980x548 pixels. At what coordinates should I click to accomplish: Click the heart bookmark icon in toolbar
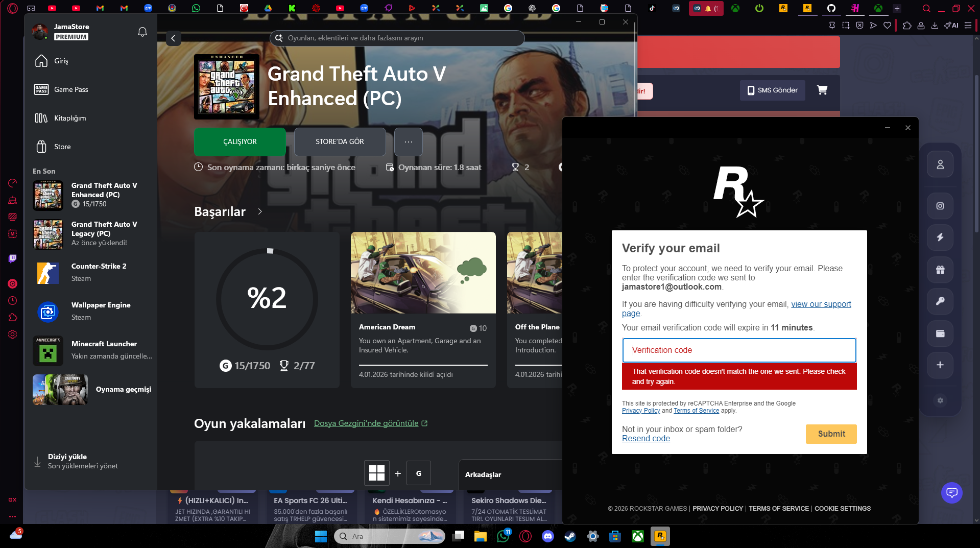pos(887,26)
